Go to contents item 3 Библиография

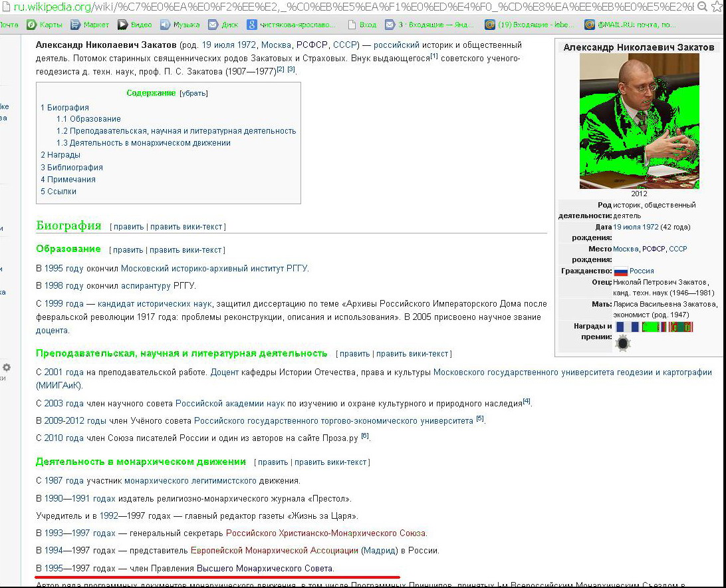pyautogui.click(x=72, y=168)
